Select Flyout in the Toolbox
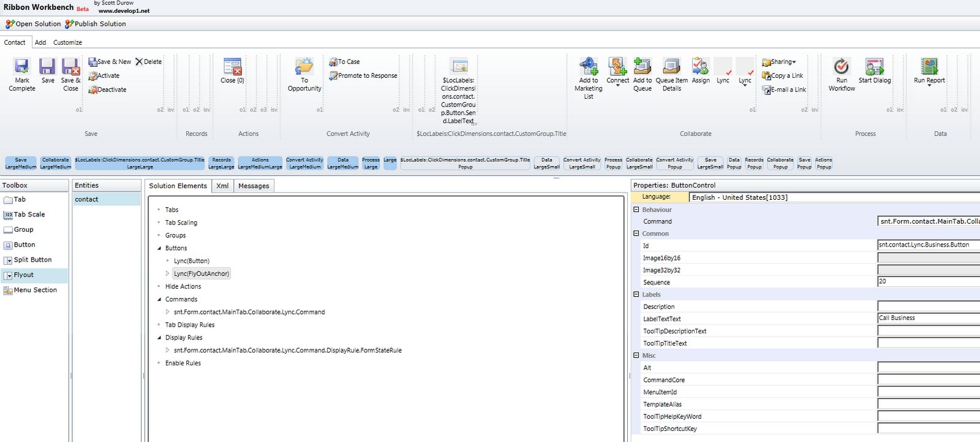 (x=34, y=275)
